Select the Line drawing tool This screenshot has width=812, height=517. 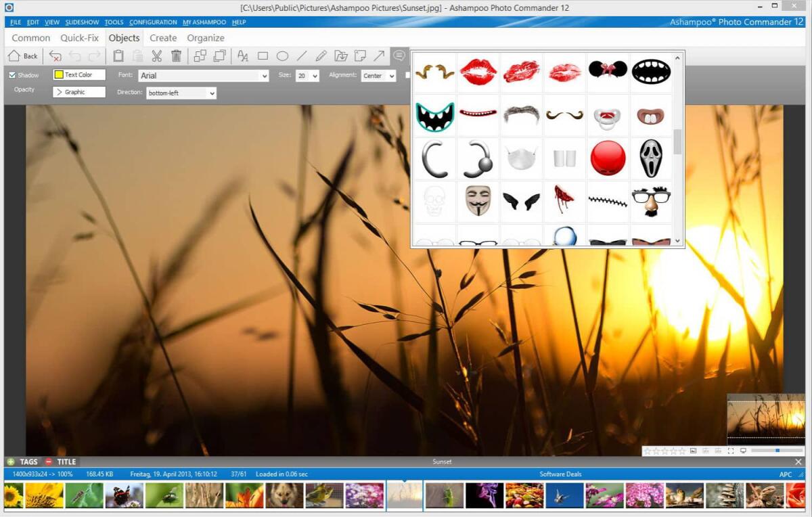coord(300,56)
